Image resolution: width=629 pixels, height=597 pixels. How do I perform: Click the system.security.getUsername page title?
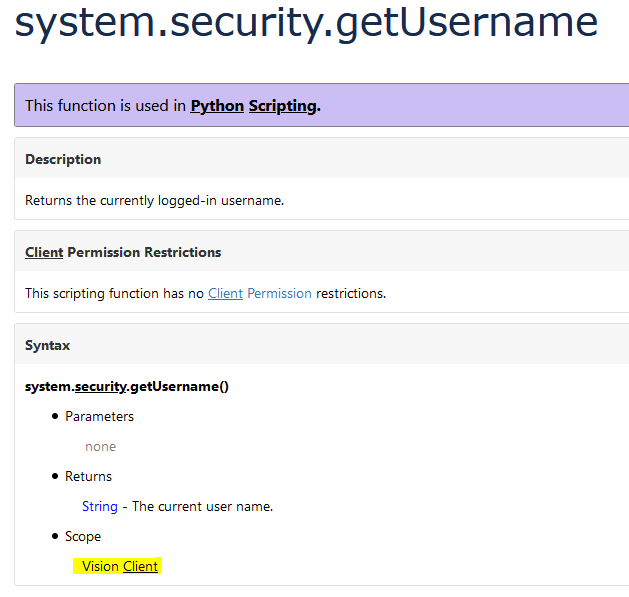tap(306, 22)
